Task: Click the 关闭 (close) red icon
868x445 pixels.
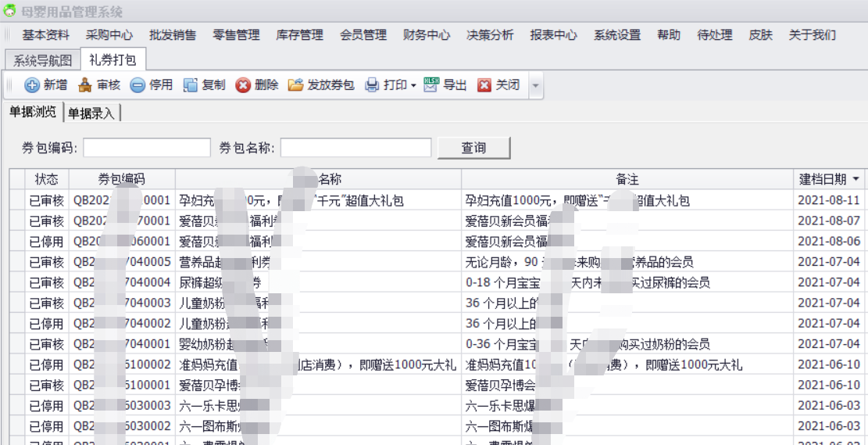Action: click(484, 84)
